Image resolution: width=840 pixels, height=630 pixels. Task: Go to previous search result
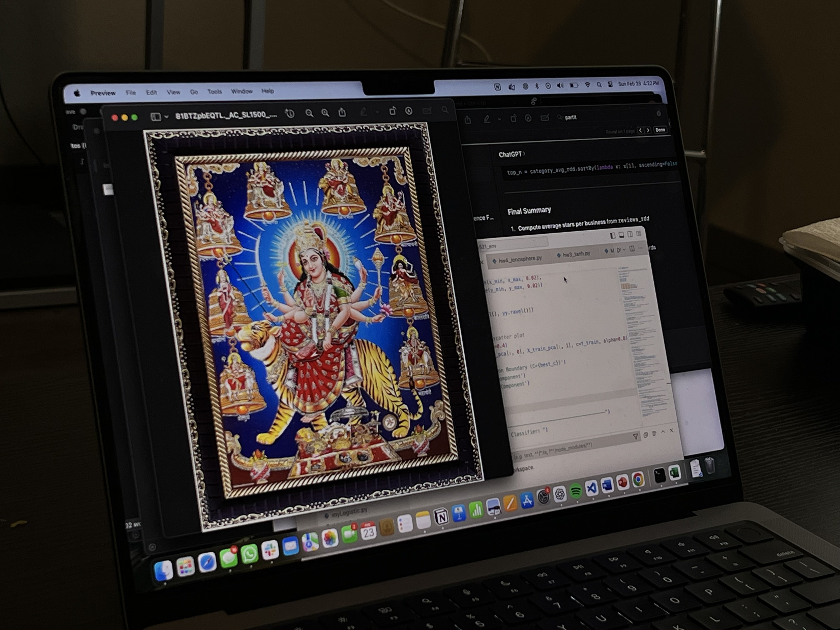click(x=640, y=130)
